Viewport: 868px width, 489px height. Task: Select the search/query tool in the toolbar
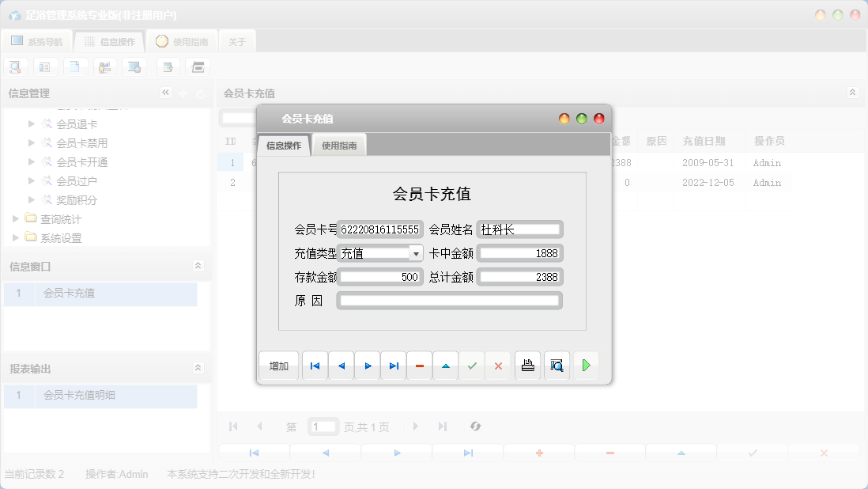point(15,66)
